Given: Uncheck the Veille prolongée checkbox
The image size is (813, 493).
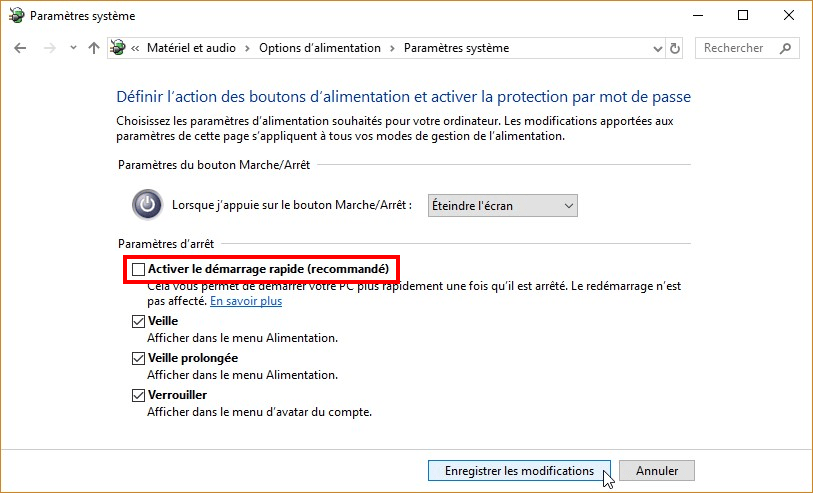Looking at the screenshot, I should tap(138, 358).
